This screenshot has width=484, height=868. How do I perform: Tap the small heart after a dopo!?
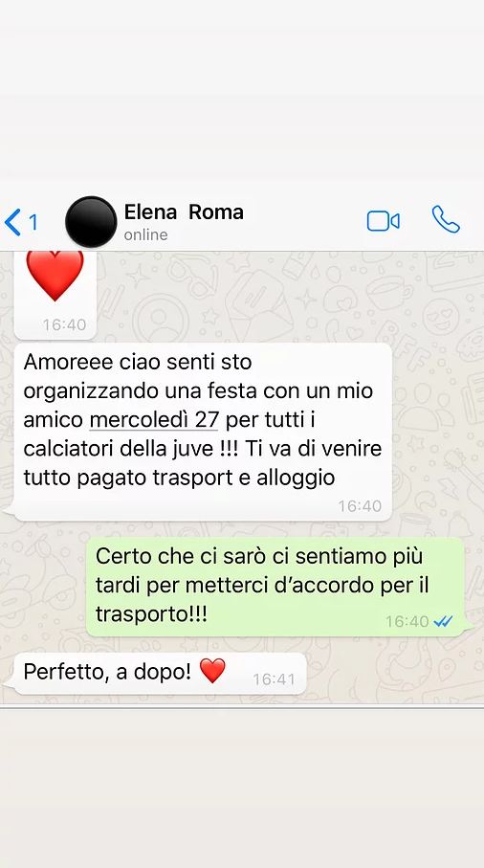pyautogui.click(x=212, y=671)
